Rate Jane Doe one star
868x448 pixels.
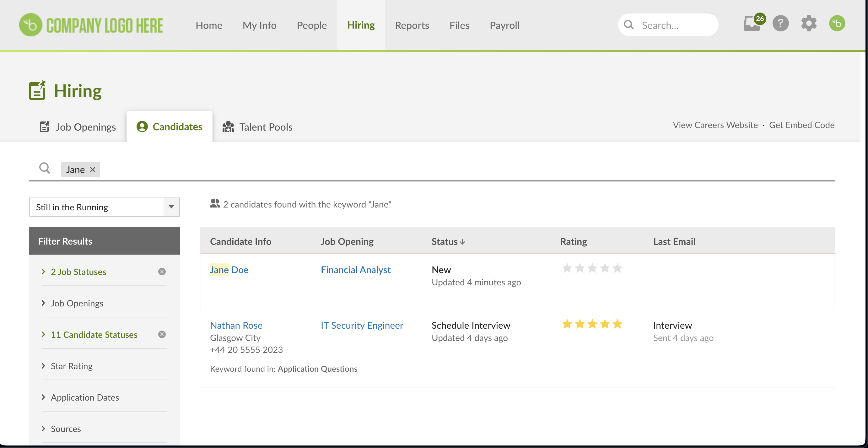[x=567, y=268]
